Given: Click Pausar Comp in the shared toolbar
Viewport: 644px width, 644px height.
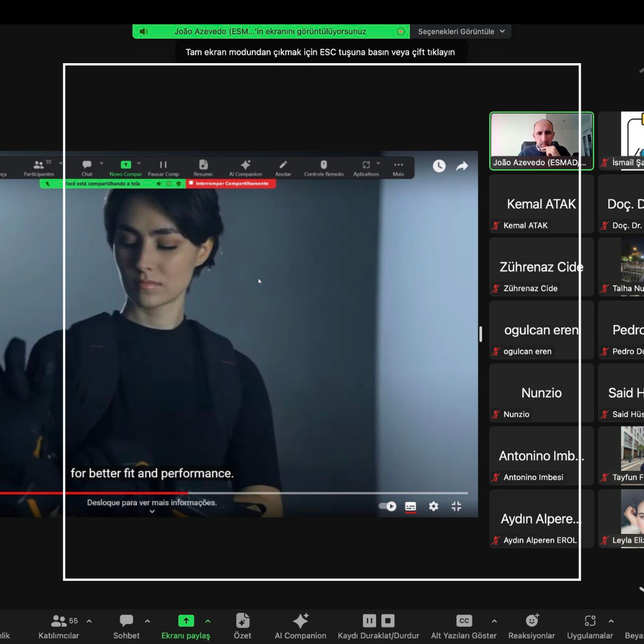Looking at the screenshot, I should point(163,168).
